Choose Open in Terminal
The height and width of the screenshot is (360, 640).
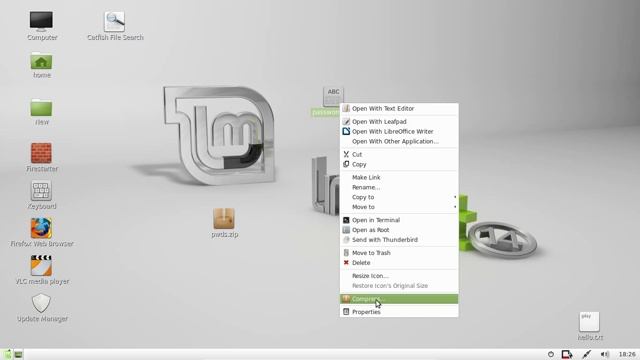(399, 220)
